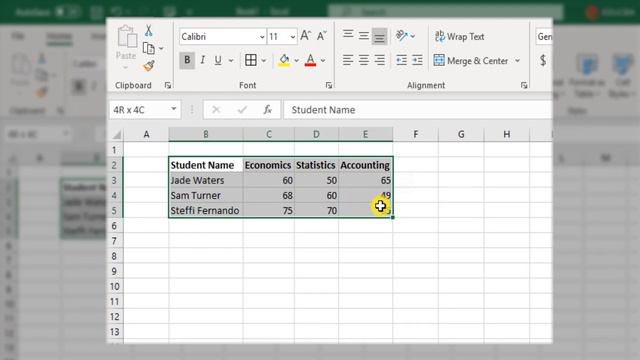Click the Steffi Fernando cell

206,210
